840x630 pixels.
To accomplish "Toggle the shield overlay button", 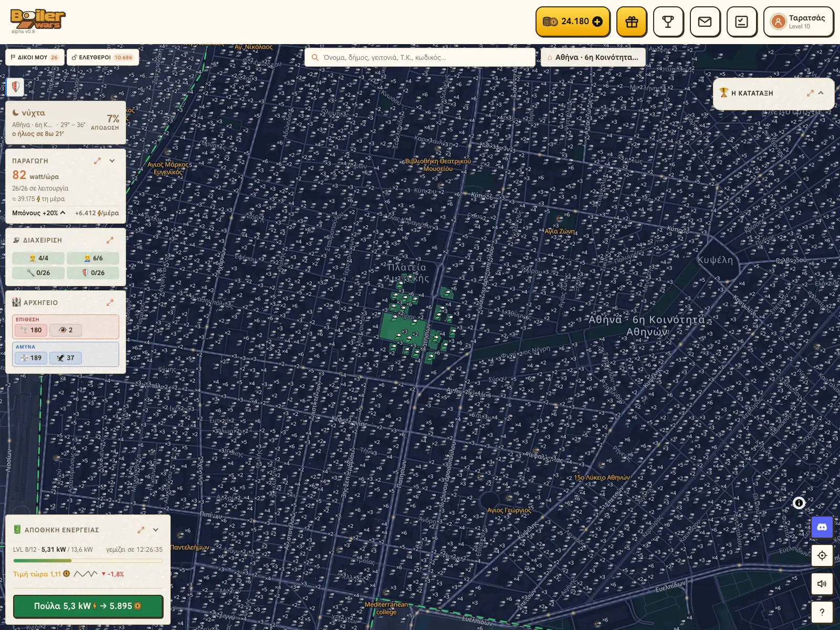I will [15, 87].
